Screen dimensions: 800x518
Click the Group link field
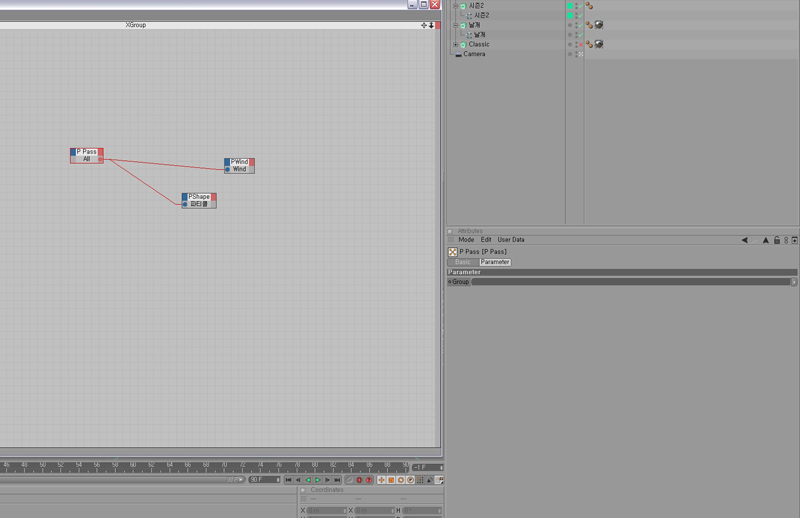pos(631,282)
